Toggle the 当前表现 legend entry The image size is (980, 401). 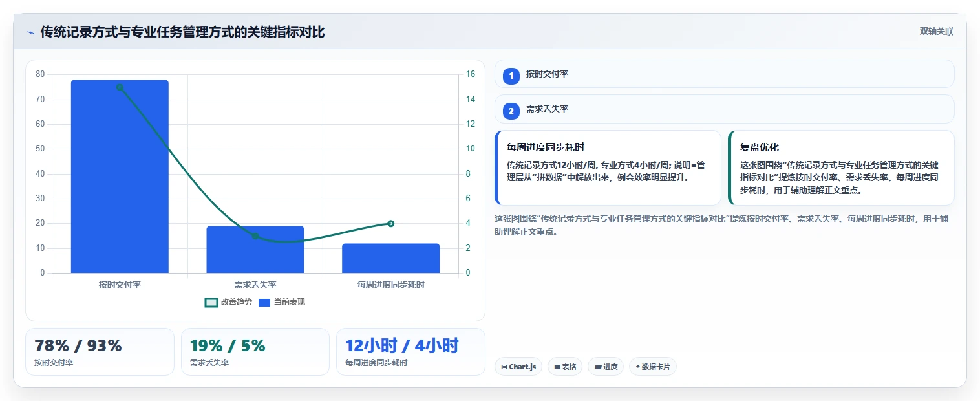click(281, 302)
